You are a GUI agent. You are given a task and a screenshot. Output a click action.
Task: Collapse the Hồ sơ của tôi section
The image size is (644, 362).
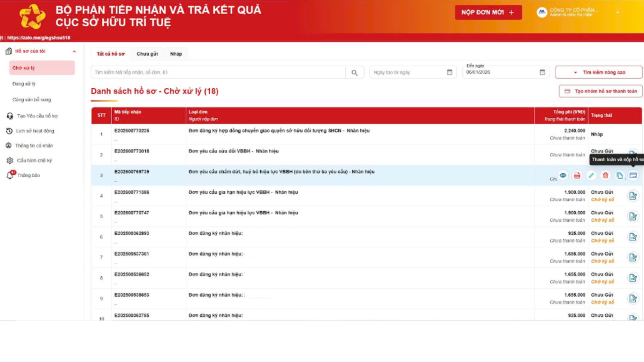tap(74, 51)
